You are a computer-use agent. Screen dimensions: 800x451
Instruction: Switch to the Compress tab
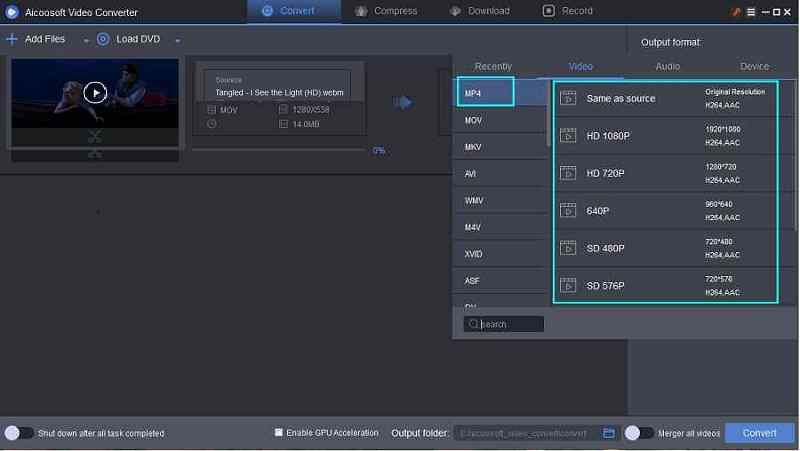point(386,11)
